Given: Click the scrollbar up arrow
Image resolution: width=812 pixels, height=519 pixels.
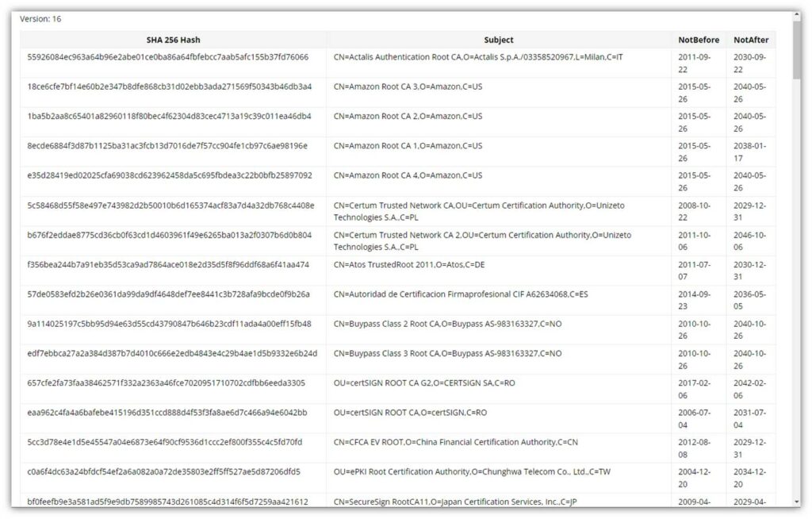Looking at the screenshot, I should [x=796, y=16].
